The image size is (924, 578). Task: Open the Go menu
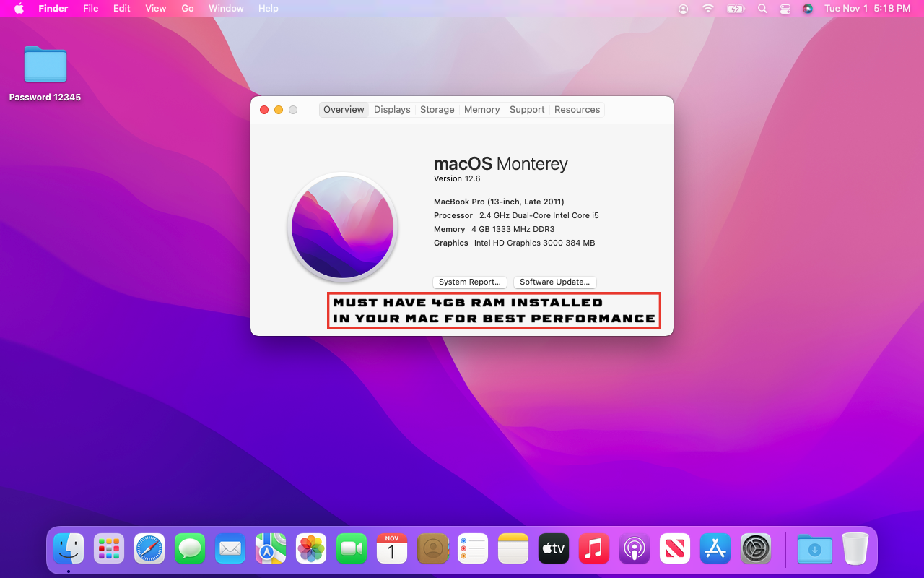(188, 9)
